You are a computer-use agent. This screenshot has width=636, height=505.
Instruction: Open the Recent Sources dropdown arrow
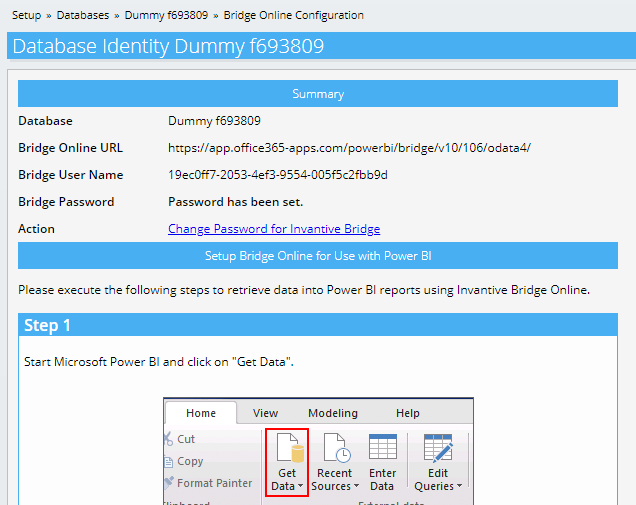[x=356, y=486]
